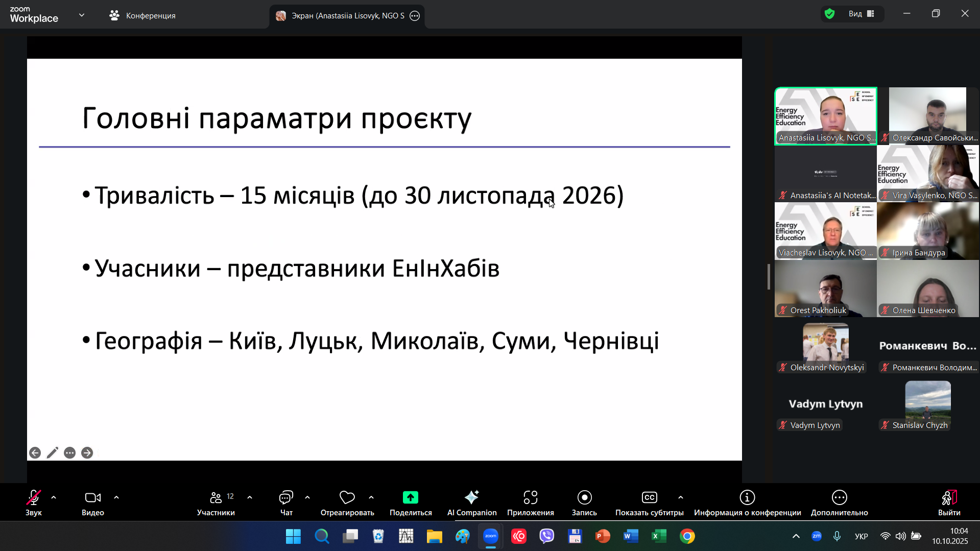
Task: Click the Выйти leave button
Action: pos(949,503)
